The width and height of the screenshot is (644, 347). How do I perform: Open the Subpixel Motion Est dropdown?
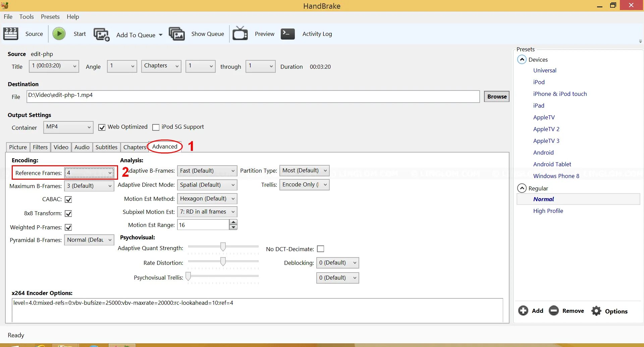(x=207, y=212)
